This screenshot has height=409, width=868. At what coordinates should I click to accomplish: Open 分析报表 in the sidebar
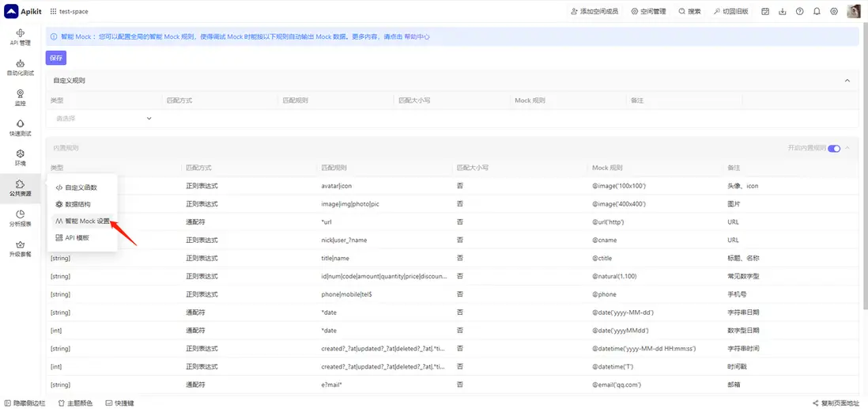pyautogui.click(x=20, y=218)
